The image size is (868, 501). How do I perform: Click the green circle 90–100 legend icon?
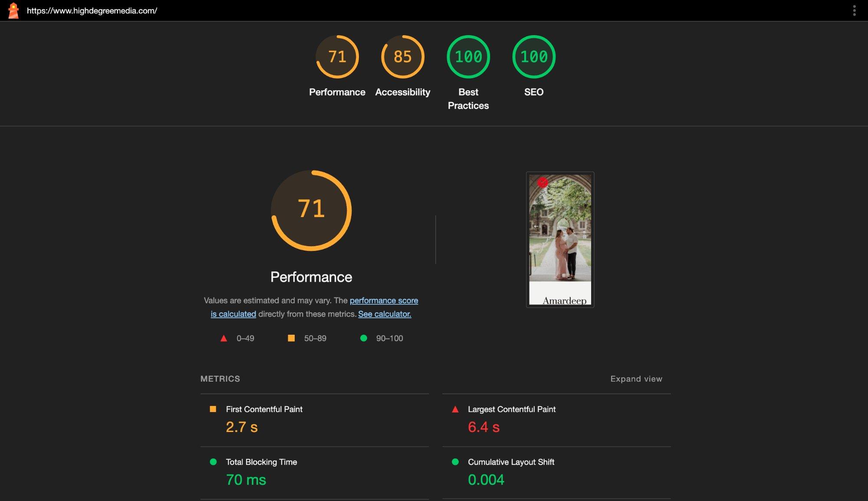(364, 338)
